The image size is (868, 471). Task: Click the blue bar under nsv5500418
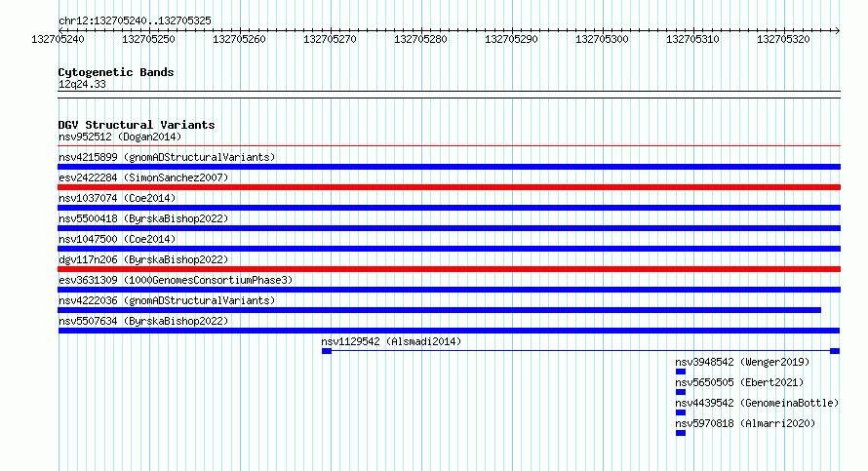(x=449, y=228)
